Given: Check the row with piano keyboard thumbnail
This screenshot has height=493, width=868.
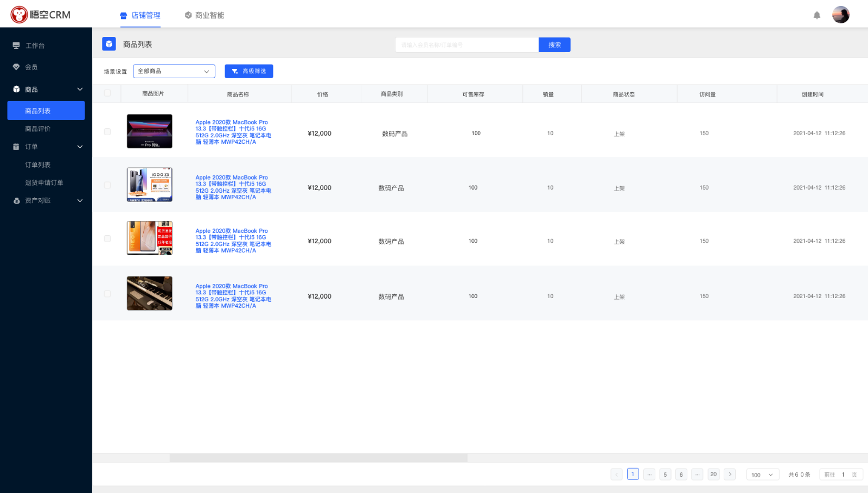Looking at the screenshot, I should click(x=107, y=294).
